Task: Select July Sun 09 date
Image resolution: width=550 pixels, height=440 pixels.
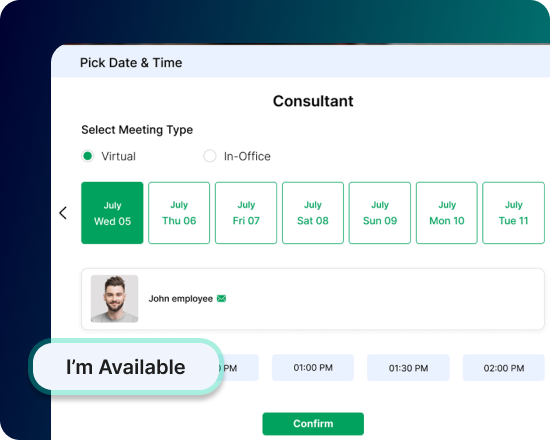Action: click(380, 213)
